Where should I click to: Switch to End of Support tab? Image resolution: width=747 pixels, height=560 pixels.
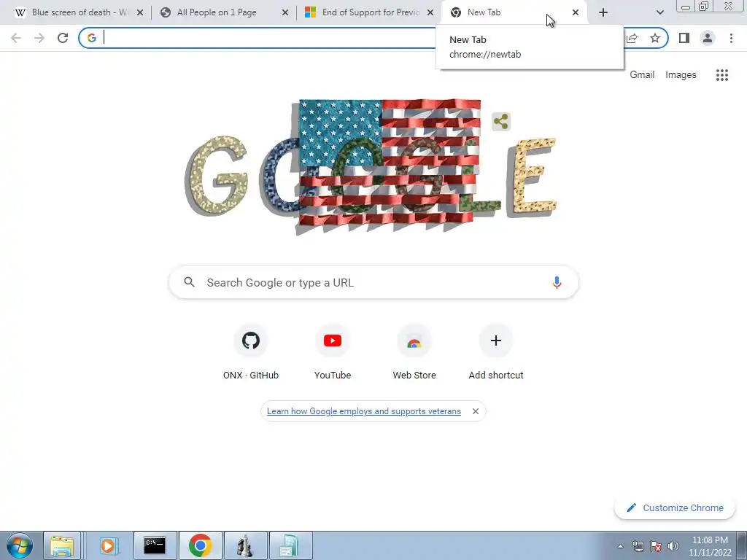point(368,12)
